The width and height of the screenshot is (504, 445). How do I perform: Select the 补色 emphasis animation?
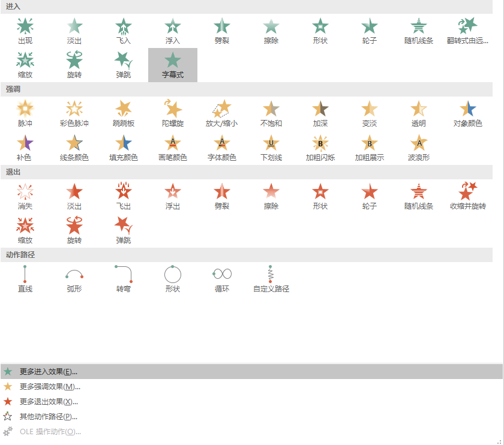tap(25, 148)
